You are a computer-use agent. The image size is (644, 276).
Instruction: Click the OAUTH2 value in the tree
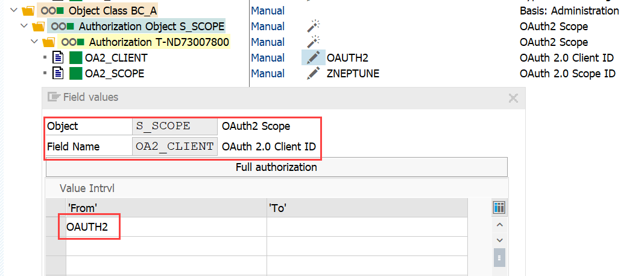(x=347, y=57)
